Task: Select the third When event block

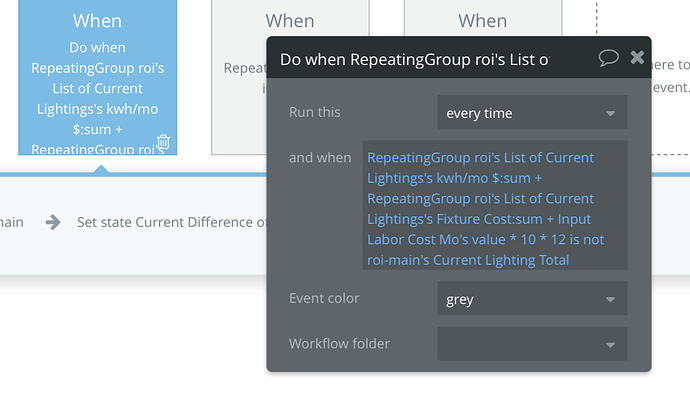Action: click(x=482, y=20)
